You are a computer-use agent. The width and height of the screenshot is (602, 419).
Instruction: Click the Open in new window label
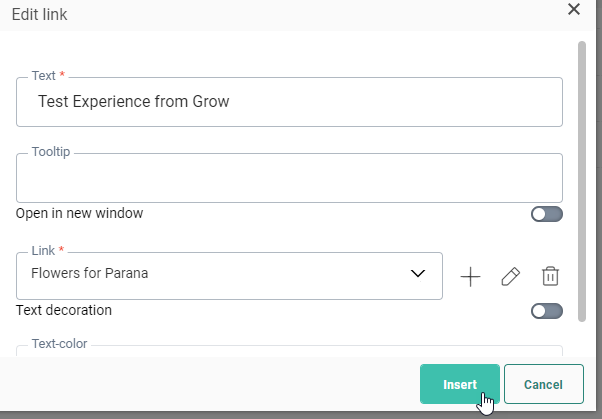click(x=80, y=213)
